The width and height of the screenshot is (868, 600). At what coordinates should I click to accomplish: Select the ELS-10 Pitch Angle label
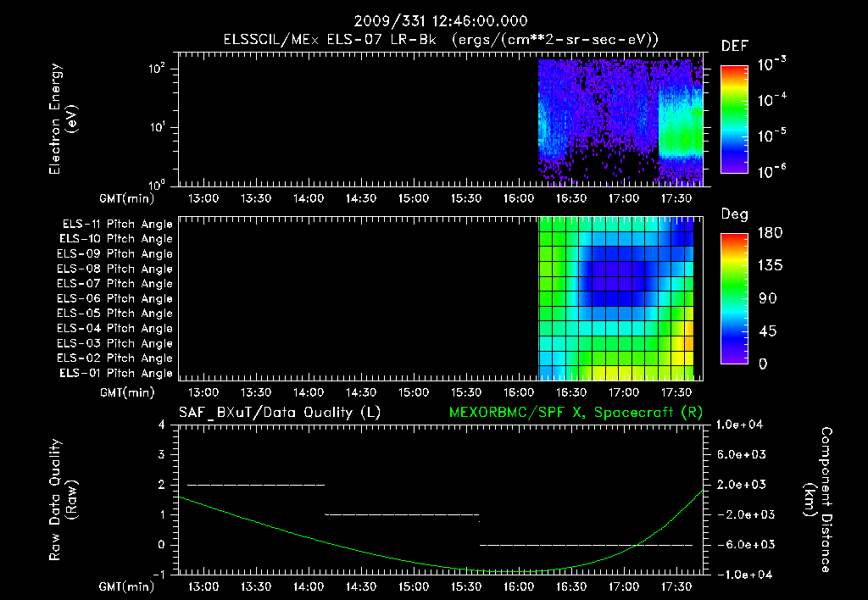coord(115,239)
